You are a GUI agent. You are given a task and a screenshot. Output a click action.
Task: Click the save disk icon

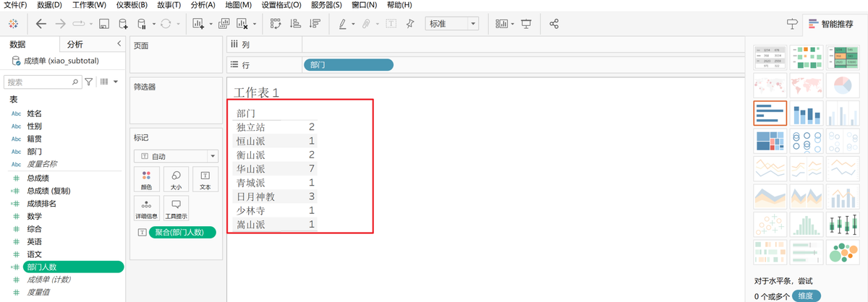point(103,24)
